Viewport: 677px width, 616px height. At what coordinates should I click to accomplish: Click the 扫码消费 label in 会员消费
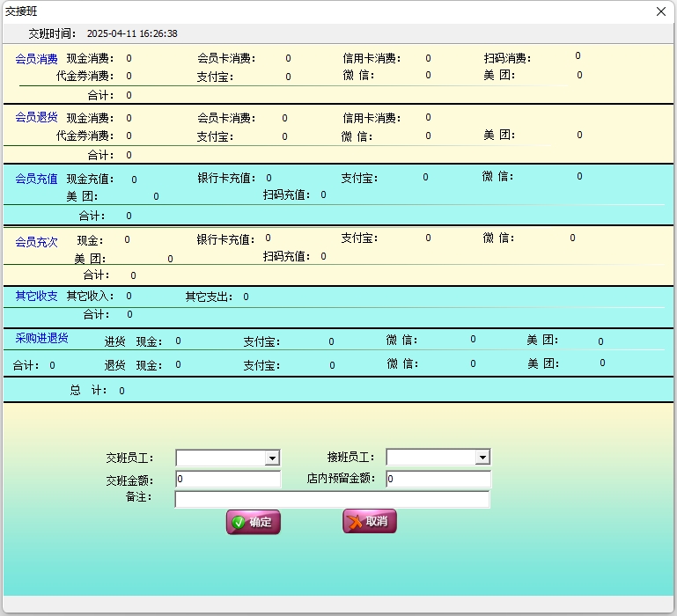coord(507,58)
